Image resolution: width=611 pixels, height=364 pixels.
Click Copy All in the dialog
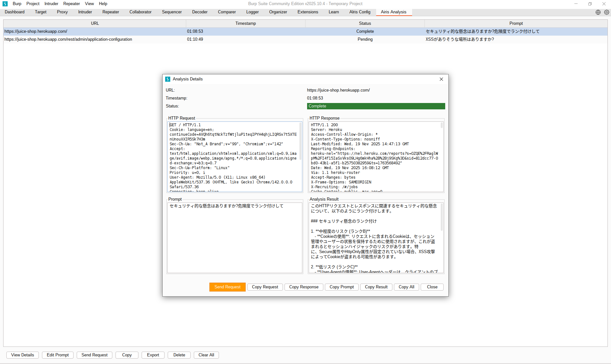pos(406,287)
